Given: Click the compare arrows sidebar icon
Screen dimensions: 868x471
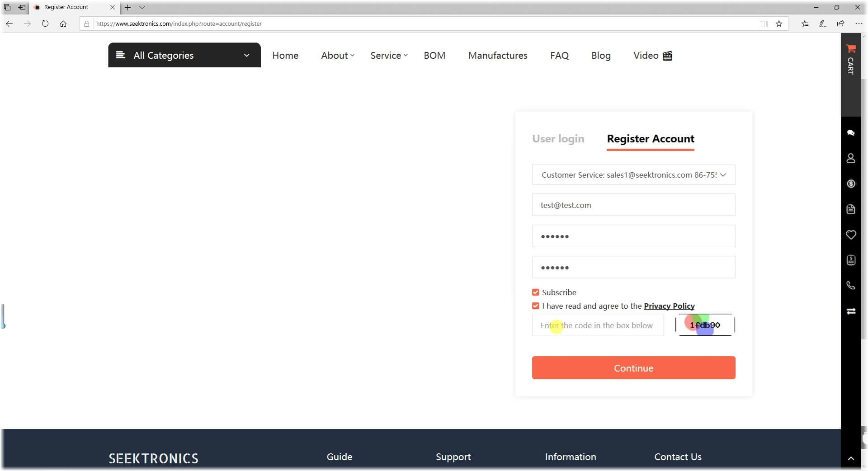Looking at the screenshot, I should point(851,311).
